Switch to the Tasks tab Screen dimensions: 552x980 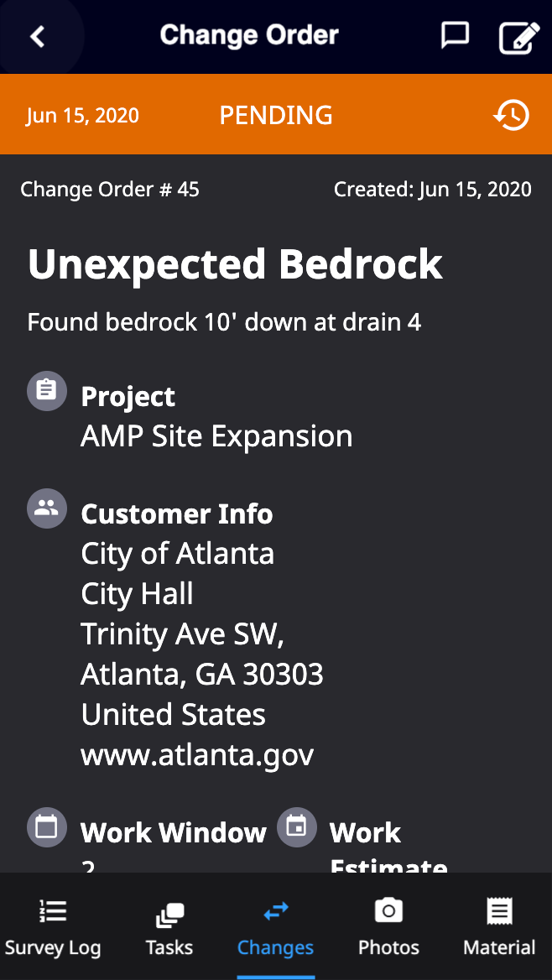coord(169,926)
